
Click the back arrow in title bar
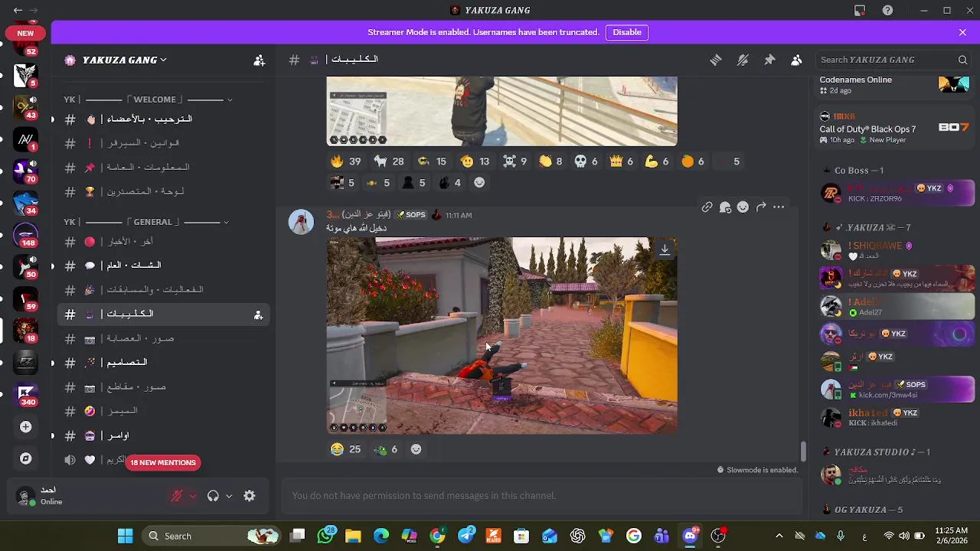pos(18,10)
